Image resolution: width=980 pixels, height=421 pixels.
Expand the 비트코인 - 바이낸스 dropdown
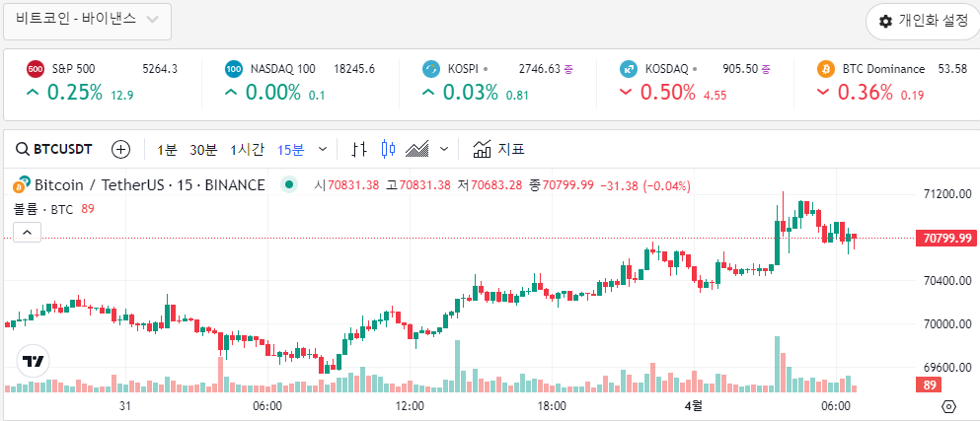click(87, 20)
